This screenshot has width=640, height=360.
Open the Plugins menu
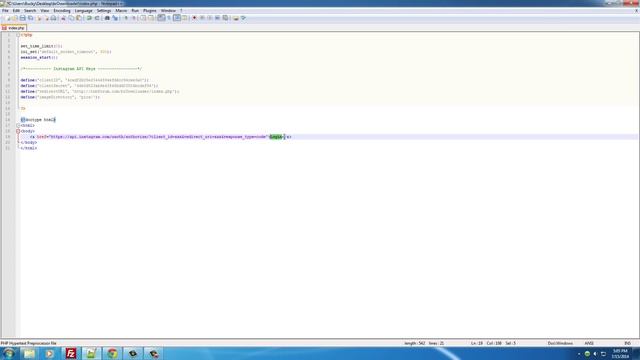(x=150, y=11)
